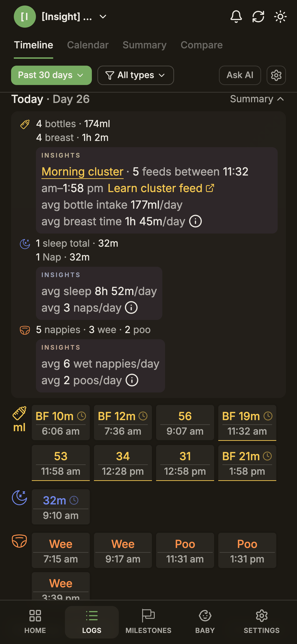Screen dimensions: 297x644
Task: Collapse the Today Summary section
Action: (257, 99)
